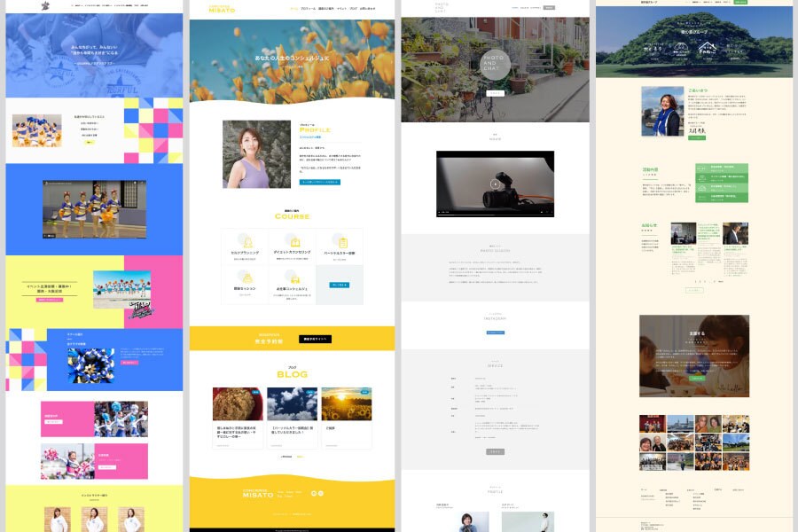This screenshot has width=798, height=532.
Task: Click the gray button in Photo and Chat header
Action: click(x=549, y=8)
